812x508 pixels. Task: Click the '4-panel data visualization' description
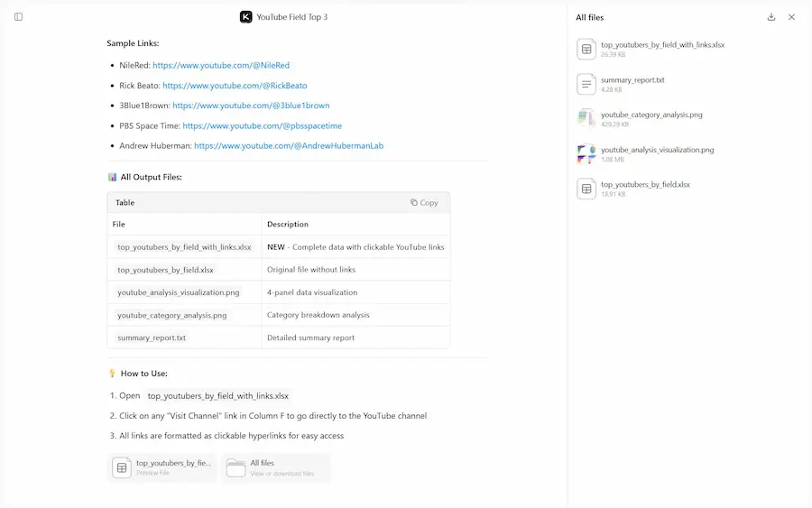point(312,292)
